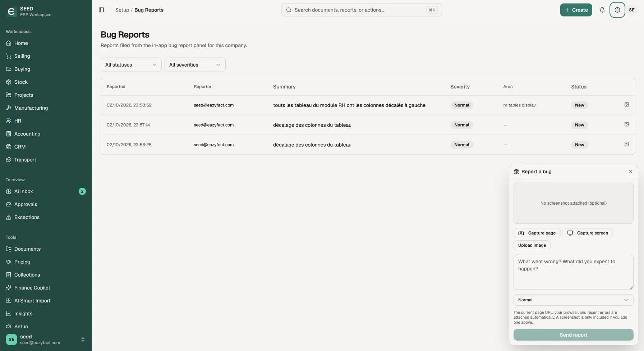This screenshot has width=644, height=351.
Task: Click the Create button
Action: tap(576, 10)
